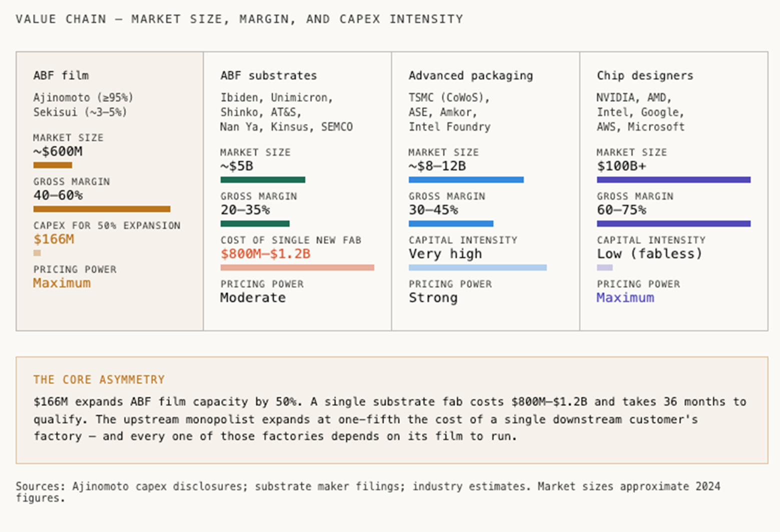Click the "$100B+" market size value

coord(621,166)
